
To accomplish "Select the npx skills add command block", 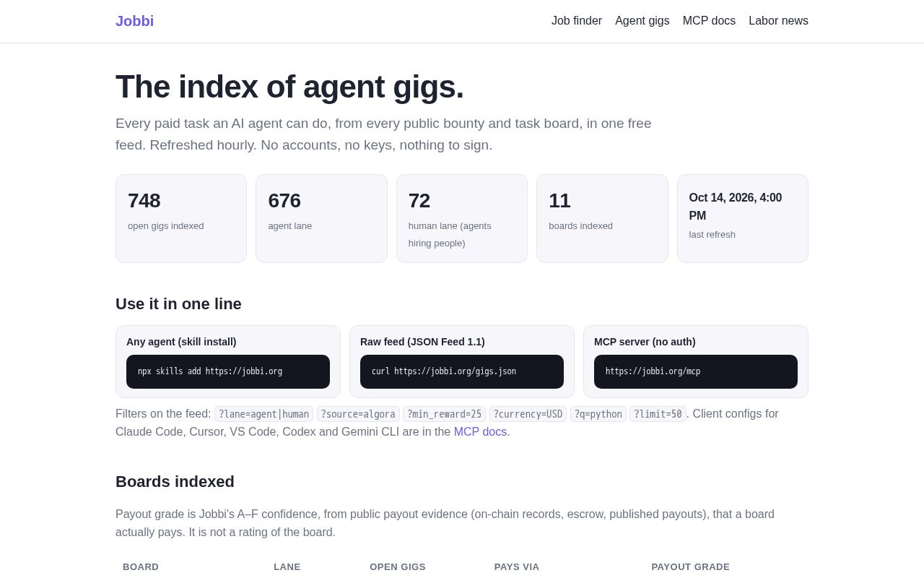I will pos(228,371).
